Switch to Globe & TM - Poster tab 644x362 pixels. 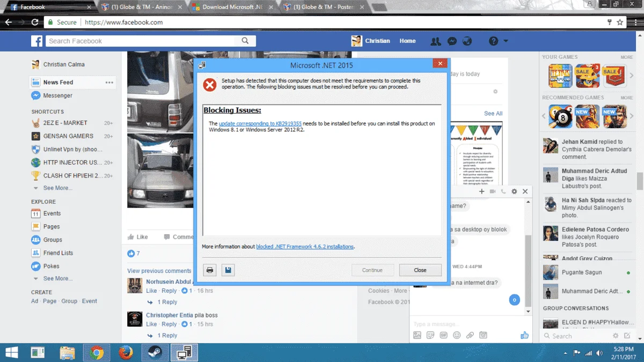point(324,8)
